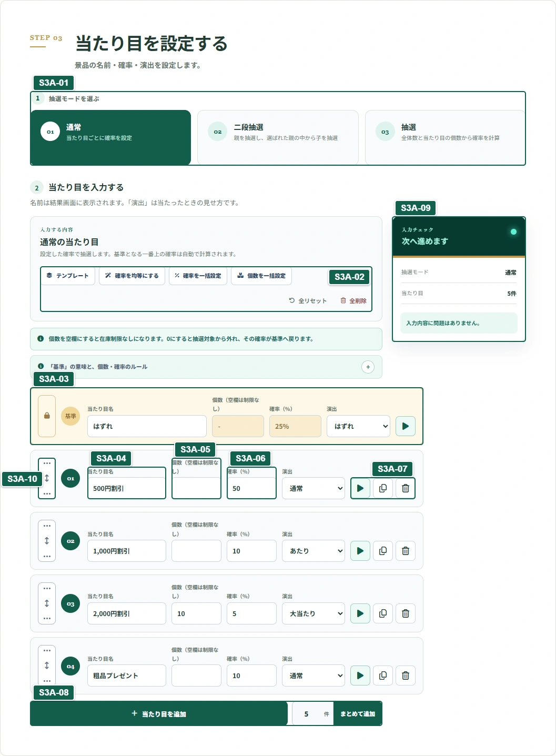This screenshot has width=556, height=756.
Task: Click the 2,000円割引 name field
Action: pos(127,613)
